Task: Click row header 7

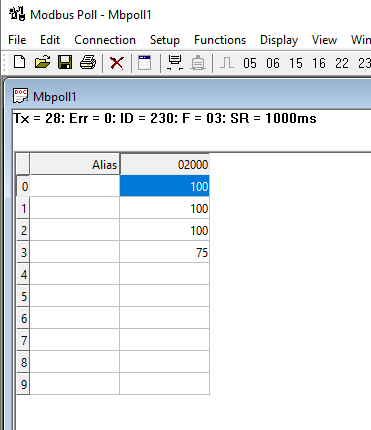Action: pos(23,340)
